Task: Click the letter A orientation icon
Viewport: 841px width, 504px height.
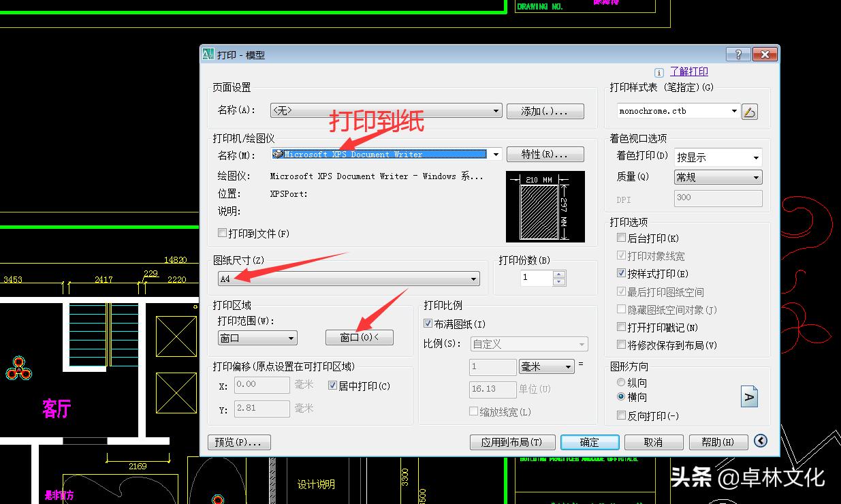Action: click(749, 396)
